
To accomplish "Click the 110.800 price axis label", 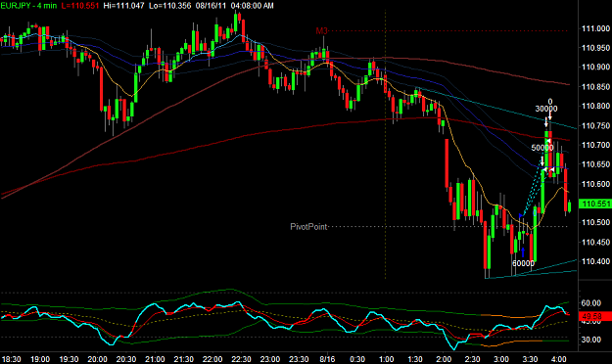I will (x=595, y=106).
